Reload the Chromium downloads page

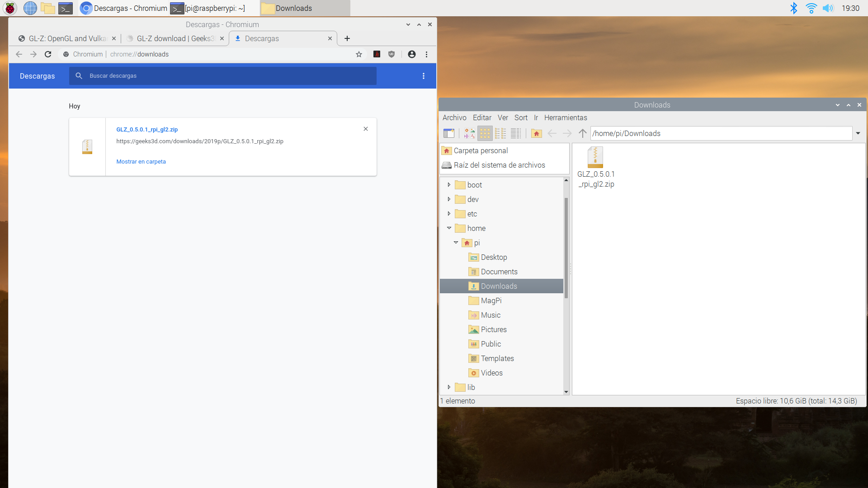[48, 54]
